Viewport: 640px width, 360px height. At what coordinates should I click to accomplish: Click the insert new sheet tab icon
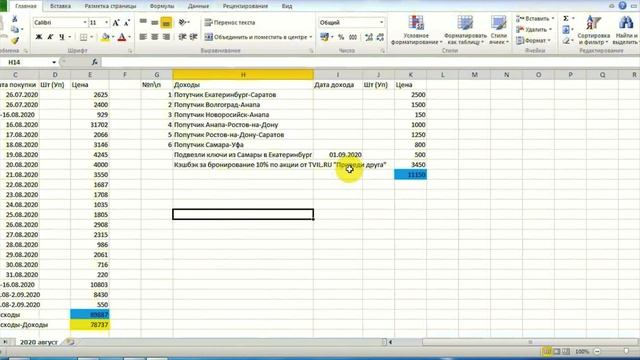[x=70, y=342]
